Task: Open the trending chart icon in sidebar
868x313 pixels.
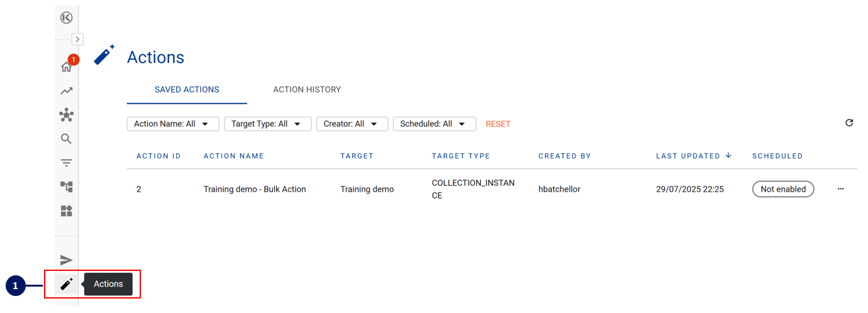Action: coord(66,91)
